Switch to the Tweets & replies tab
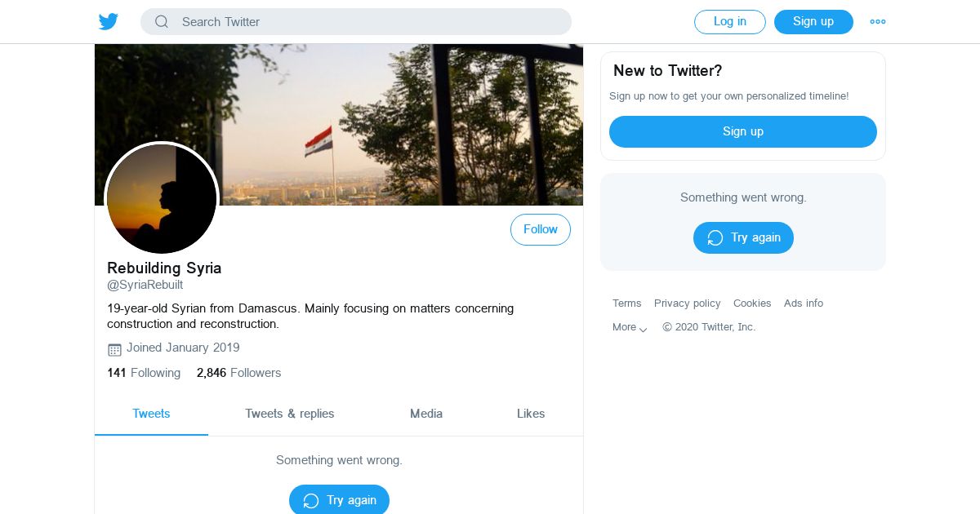The width and height of the screenshot is (980, 514). click(290, 414)
